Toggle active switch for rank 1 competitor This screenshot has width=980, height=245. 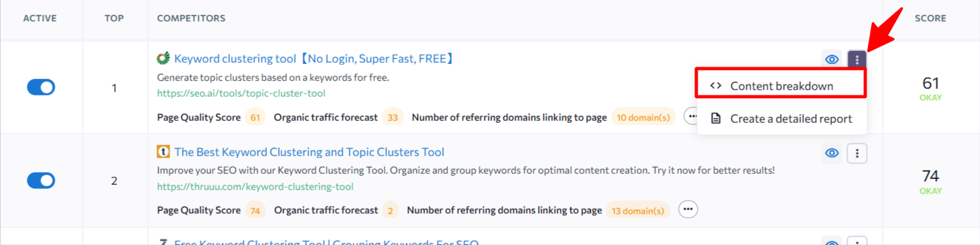pos(41,88)
